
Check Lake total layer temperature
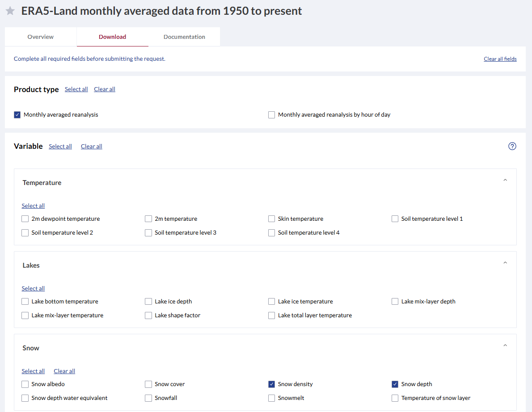pos(271,315)
